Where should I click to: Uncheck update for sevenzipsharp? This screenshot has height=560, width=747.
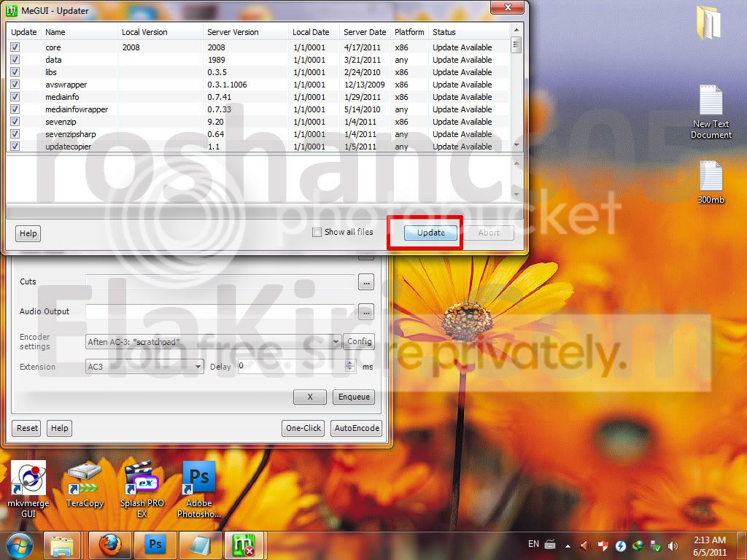15,134
